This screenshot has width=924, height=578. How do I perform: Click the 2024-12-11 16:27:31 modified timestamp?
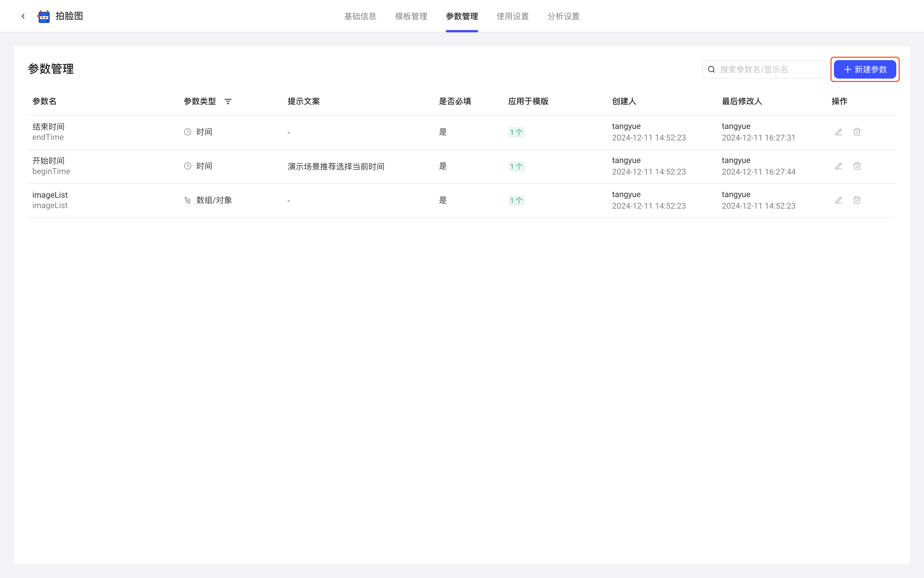tap(758, 138)
